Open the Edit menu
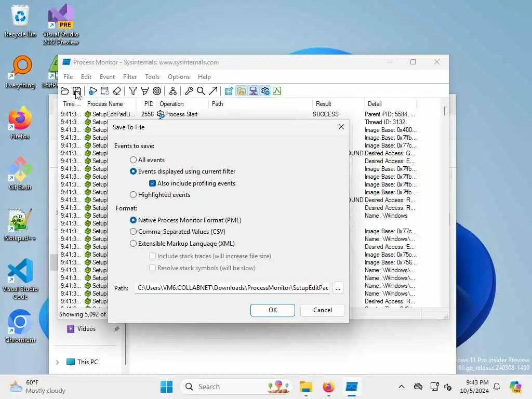This screenshot has width=532, height=399. (86, 77)
